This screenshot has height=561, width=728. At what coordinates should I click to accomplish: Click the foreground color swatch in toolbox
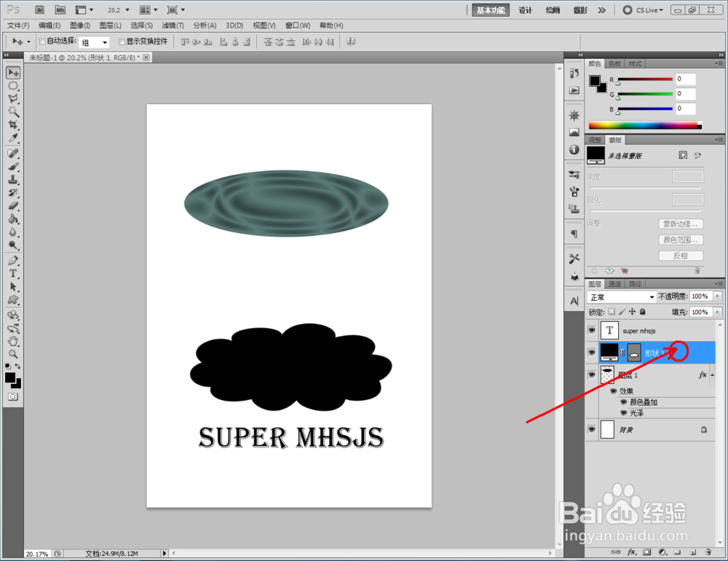tap(10, 378)
